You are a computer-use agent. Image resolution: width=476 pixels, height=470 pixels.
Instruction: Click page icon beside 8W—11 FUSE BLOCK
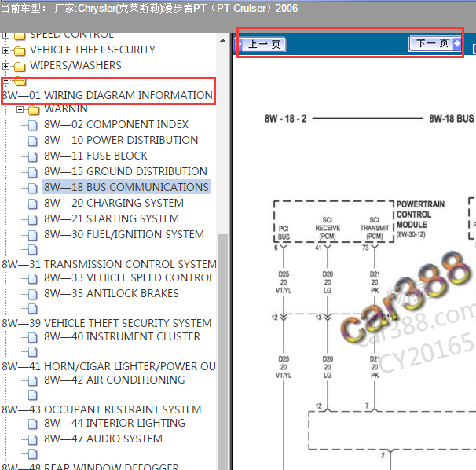pos(33,156)
